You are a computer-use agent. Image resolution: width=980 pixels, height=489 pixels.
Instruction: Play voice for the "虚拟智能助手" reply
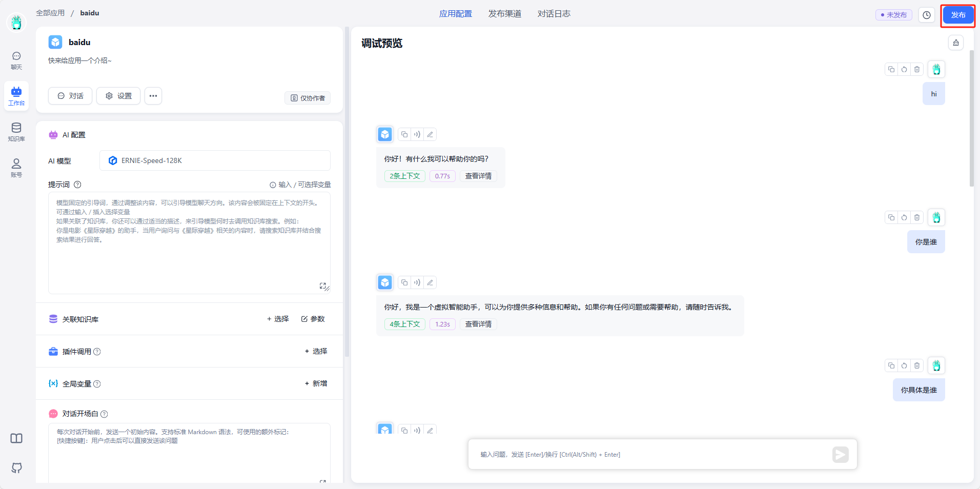[417, 282]
